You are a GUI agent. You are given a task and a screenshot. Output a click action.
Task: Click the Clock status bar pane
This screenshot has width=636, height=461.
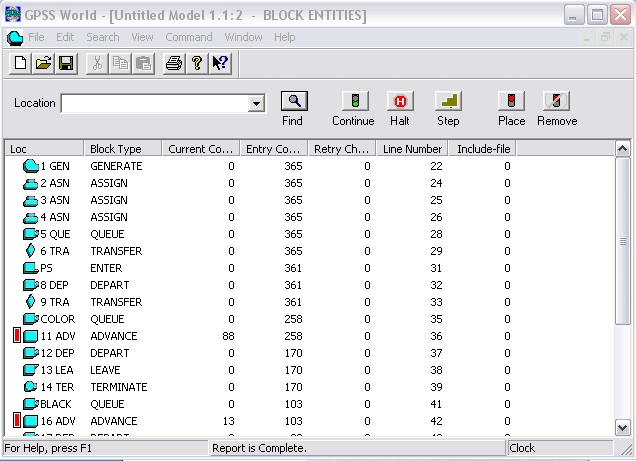click(x=560, y=448)
